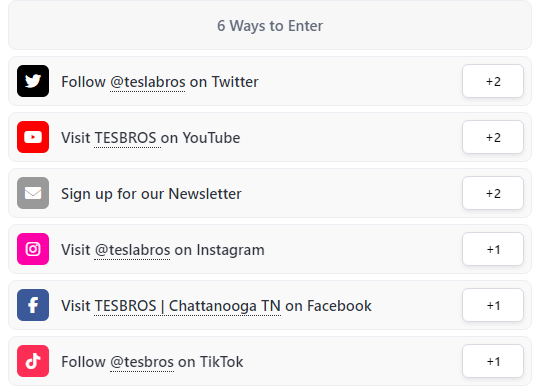Claim +1 entry for following on TikTok
The height and width of the screenshot is (392, 540).
point(493,361)
